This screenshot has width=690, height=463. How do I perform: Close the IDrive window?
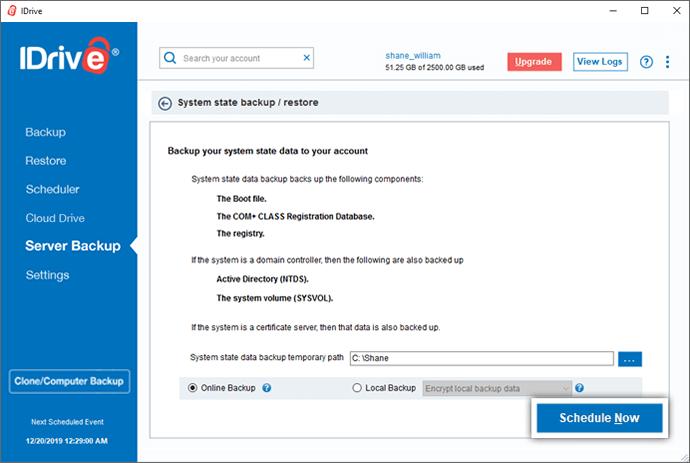click(677, 11)
